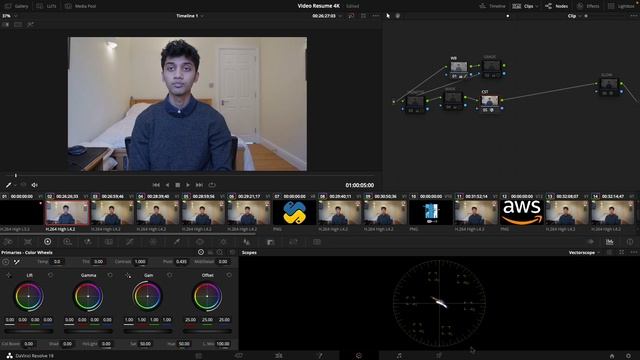Select the AWS logo clip 12
Screen dimensions: 640x360
(522, 213)
